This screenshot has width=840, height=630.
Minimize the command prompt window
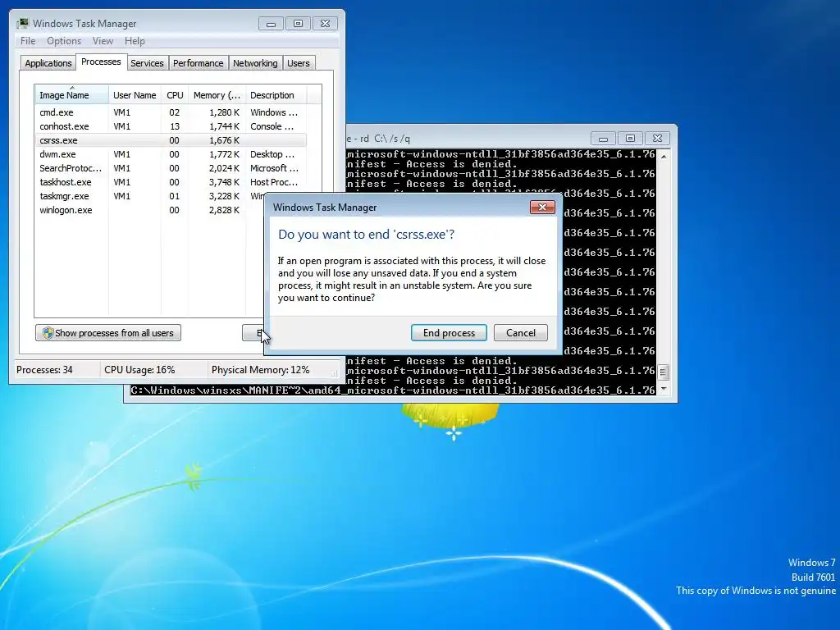(x=603, y=138)
